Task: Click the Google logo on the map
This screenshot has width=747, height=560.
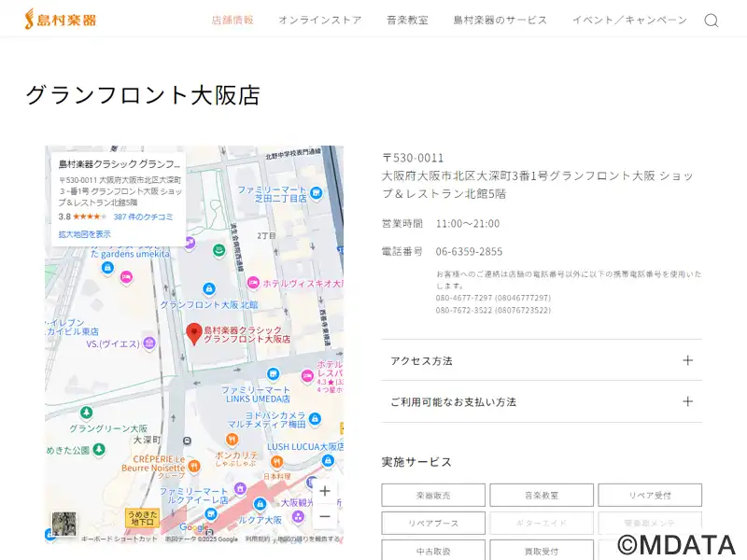Action: tap(193, 527)
